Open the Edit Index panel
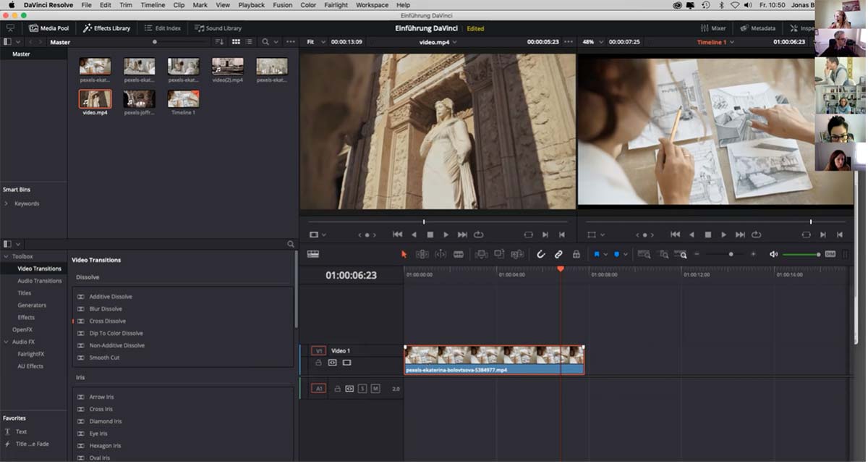The height and width of the screenshot is (464, 868). (162, 28)
